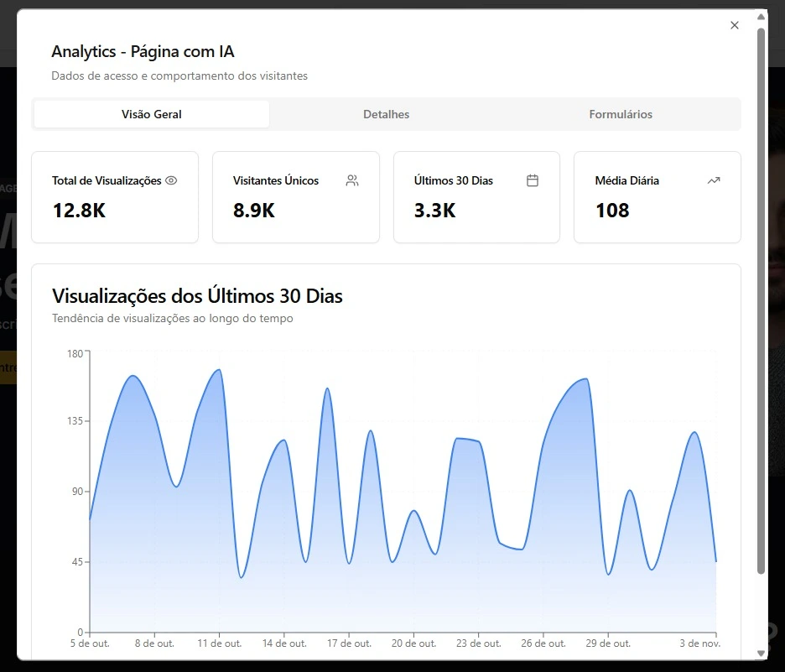The image size is (785, 672).
Task: Click the 108 daily average value
Action: tap(612, 211)
